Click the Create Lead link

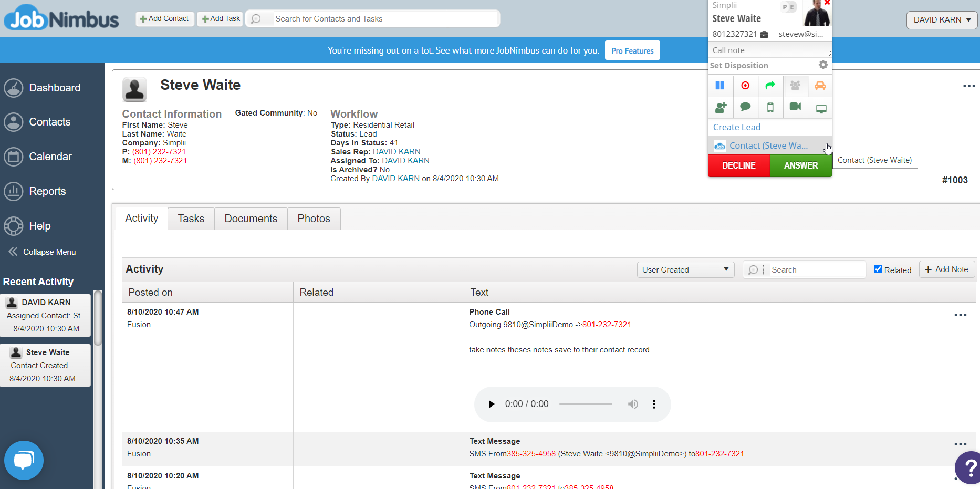(x=737, y=127)
